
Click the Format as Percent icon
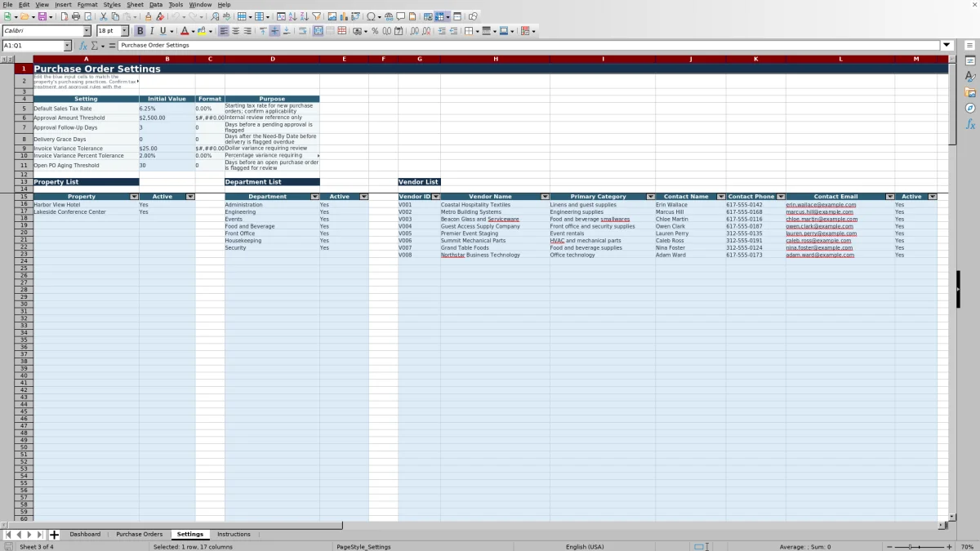pyautogui.click(x=375, y=31)
